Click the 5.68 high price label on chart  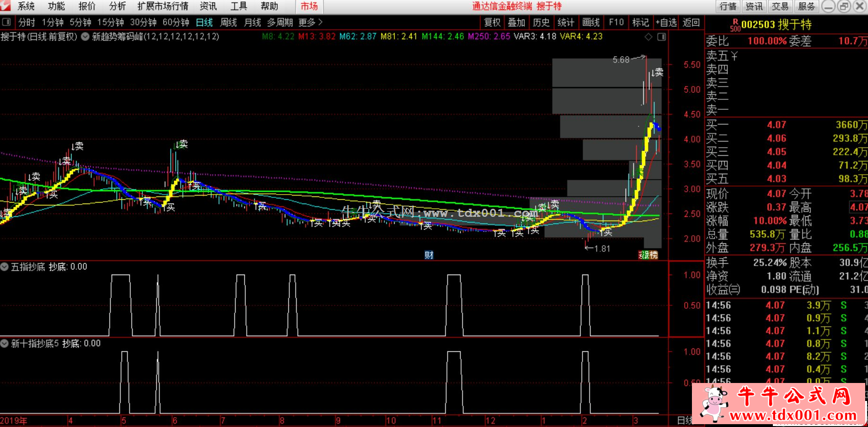coord(621,60)
